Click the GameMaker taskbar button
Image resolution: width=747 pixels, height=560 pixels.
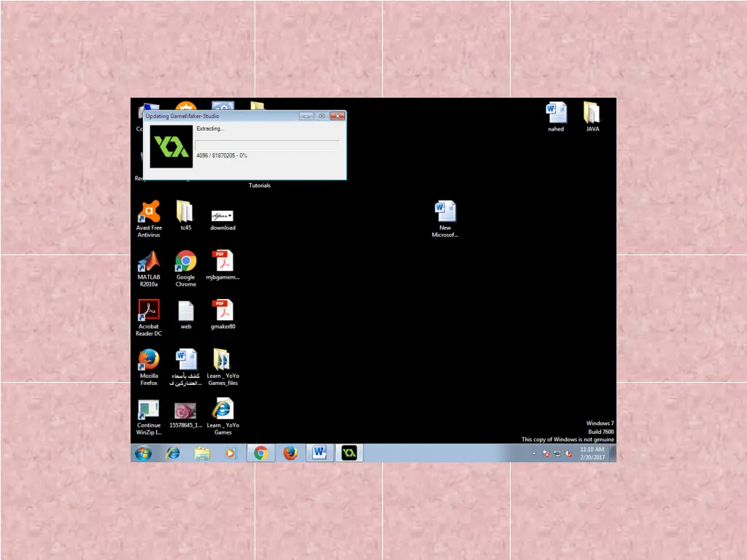coord(349,453)
